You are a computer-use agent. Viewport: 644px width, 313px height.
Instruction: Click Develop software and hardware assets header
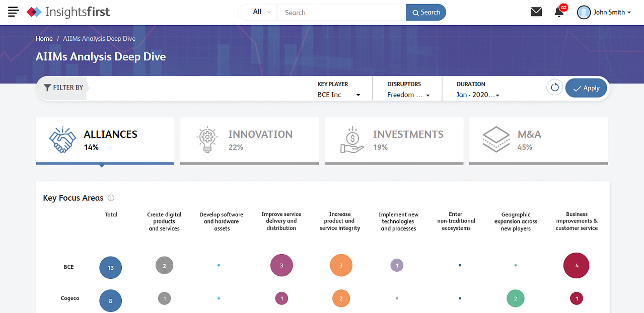(222, 221)
